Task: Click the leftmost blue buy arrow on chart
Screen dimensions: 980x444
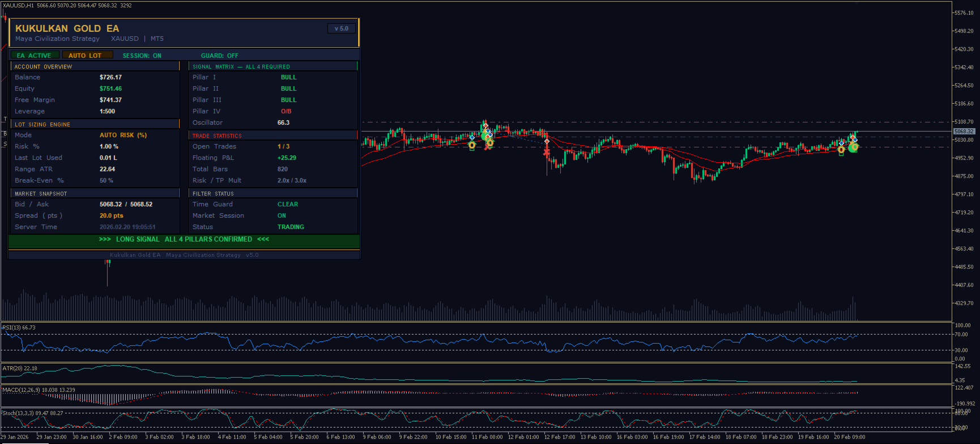Action: pos(472,138)
